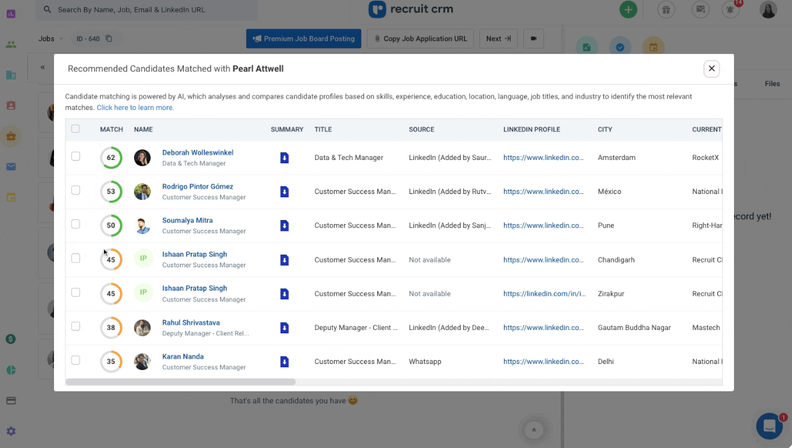792x448 pixels.
Task: Open LinkedIn URL for Deborah Wolleswinkel
Action: coord(543,158)
